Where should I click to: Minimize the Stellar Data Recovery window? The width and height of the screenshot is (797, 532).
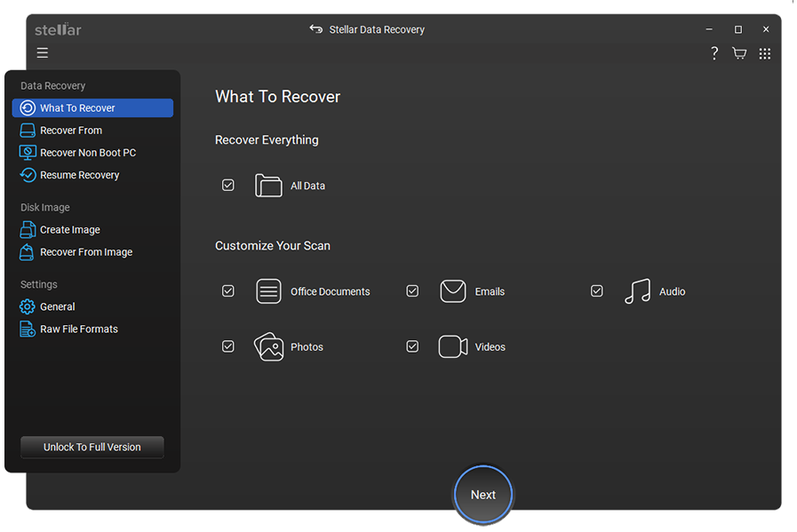(708, 29)
